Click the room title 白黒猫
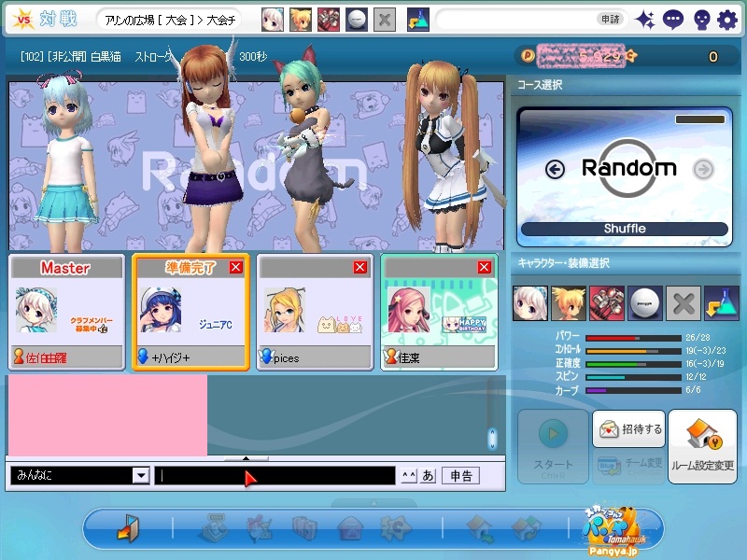Screen dimensions: 747x560 [106, 57]
